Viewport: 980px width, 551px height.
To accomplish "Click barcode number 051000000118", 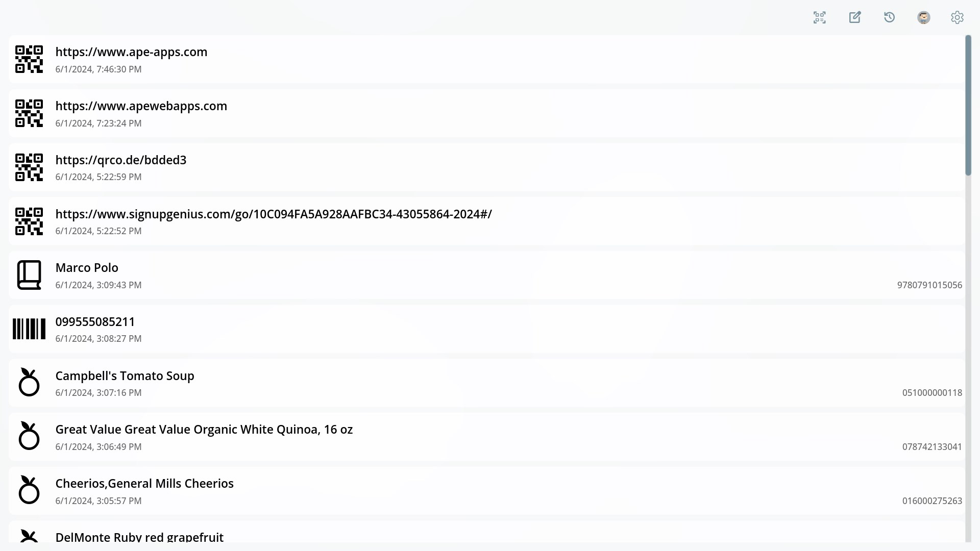I will [932, 393].
